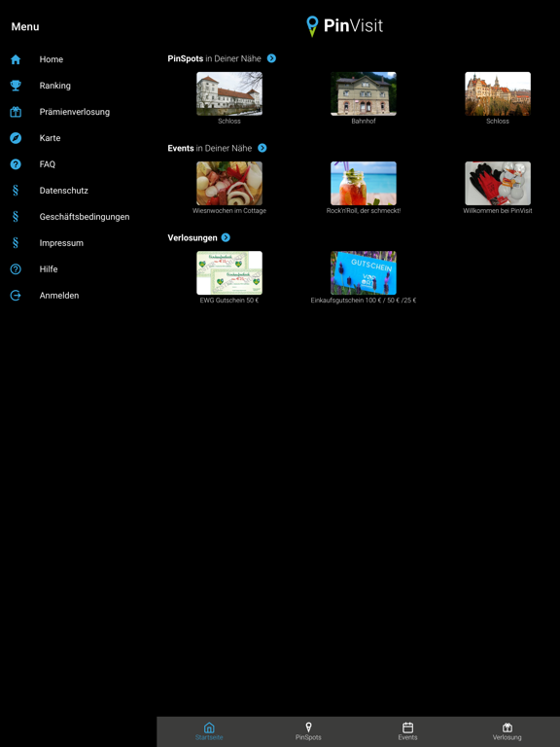The width and height of the screenshot is (560, 747).
Task: Open EWG Gutschein 50 € raffle image
Action: click(229, 273)
